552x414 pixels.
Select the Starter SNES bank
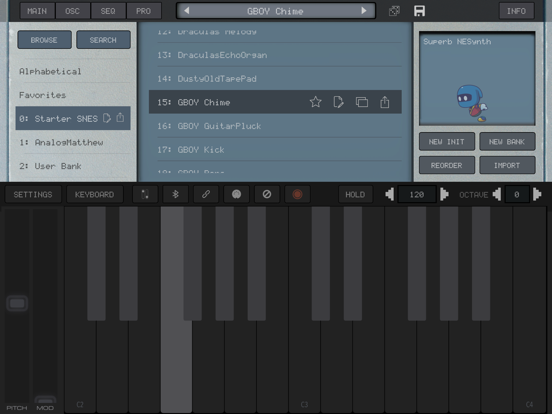point(73,118)
